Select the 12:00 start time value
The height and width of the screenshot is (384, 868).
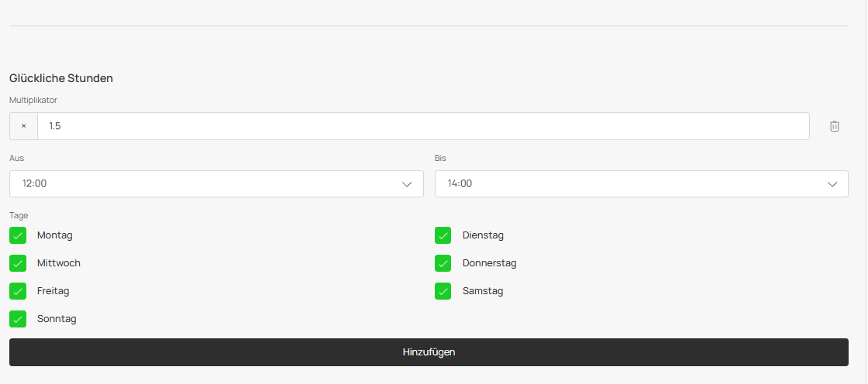36,183
